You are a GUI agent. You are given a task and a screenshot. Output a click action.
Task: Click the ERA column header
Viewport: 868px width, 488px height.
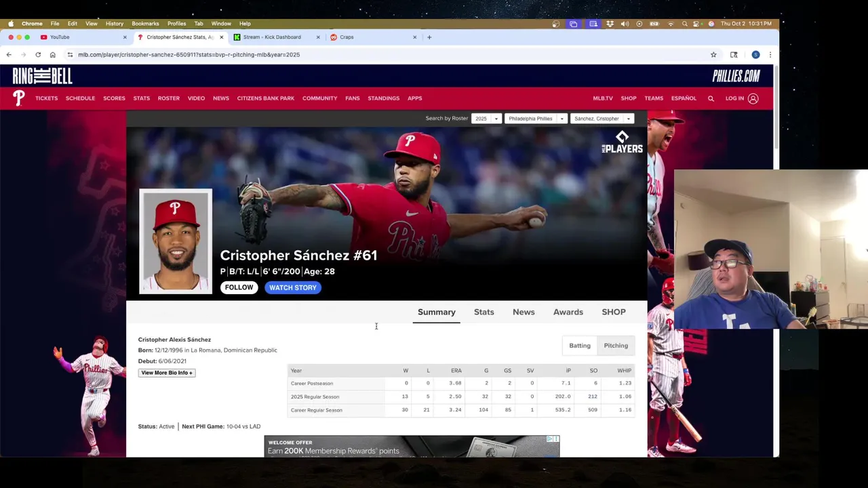tap(456, 371)
